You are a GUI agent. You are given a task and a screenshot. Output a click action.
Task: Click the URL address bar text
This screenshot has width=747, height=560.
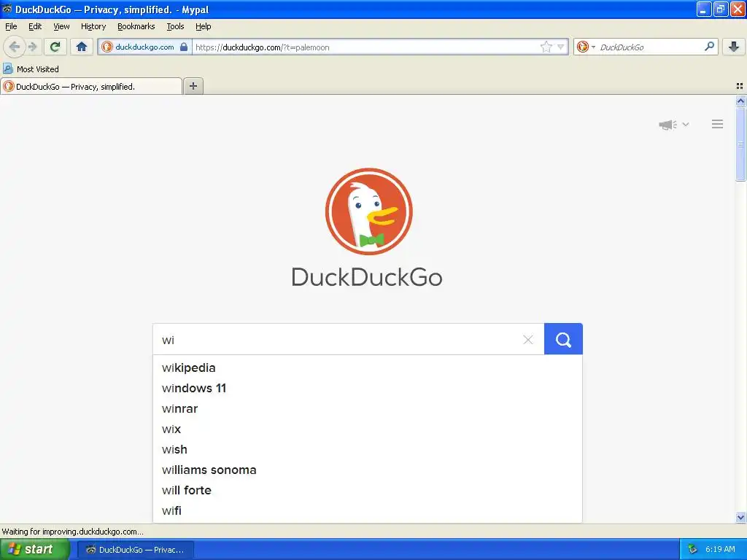(x=262, y=47)
